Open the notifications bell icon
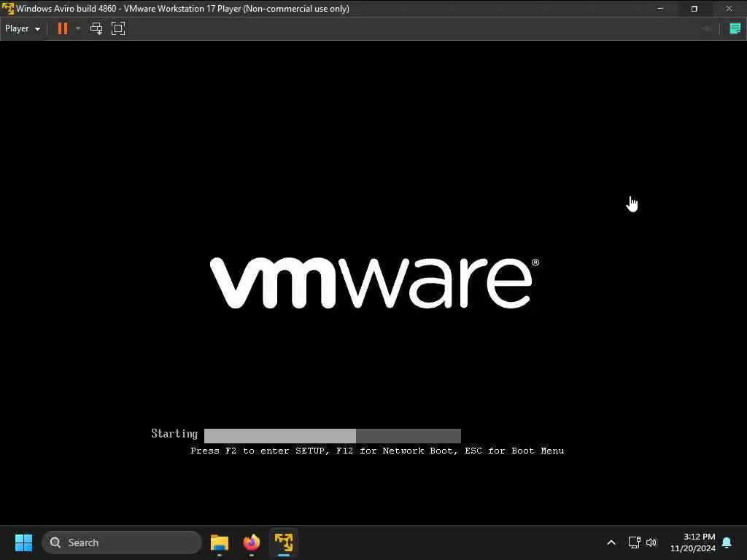The height and width of the screenshot is (560, 747). coord(727,542)
